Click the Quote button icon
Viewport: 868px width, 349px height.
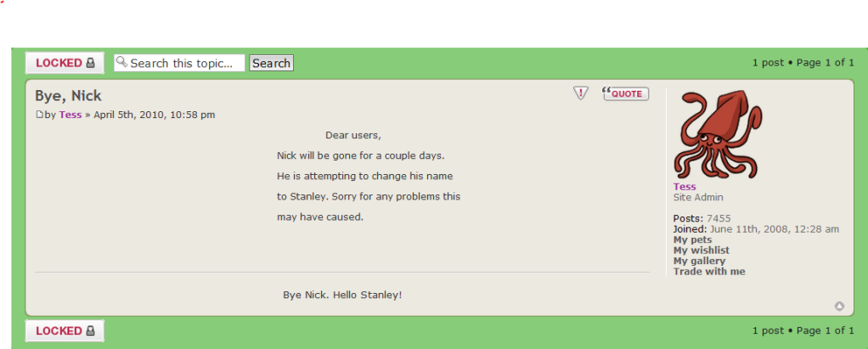pyautogui.click(x=626, y=93)
